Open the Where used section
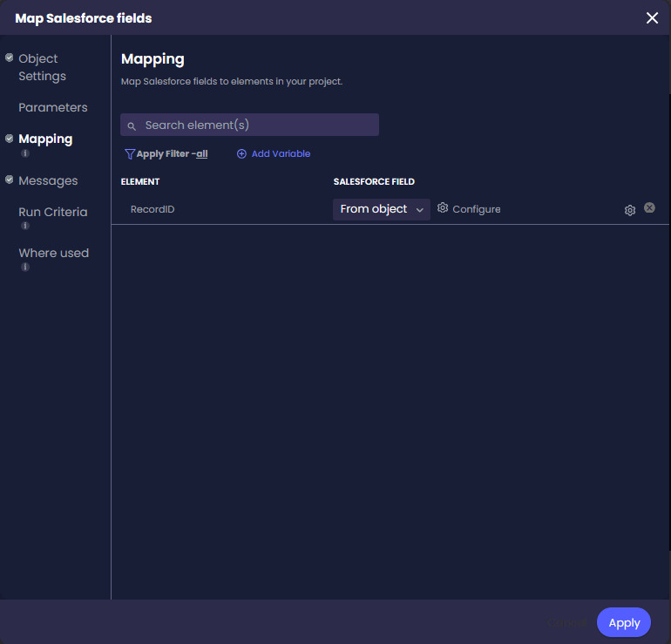This screenshot has height=644, width=671. (x=54, y=253)
